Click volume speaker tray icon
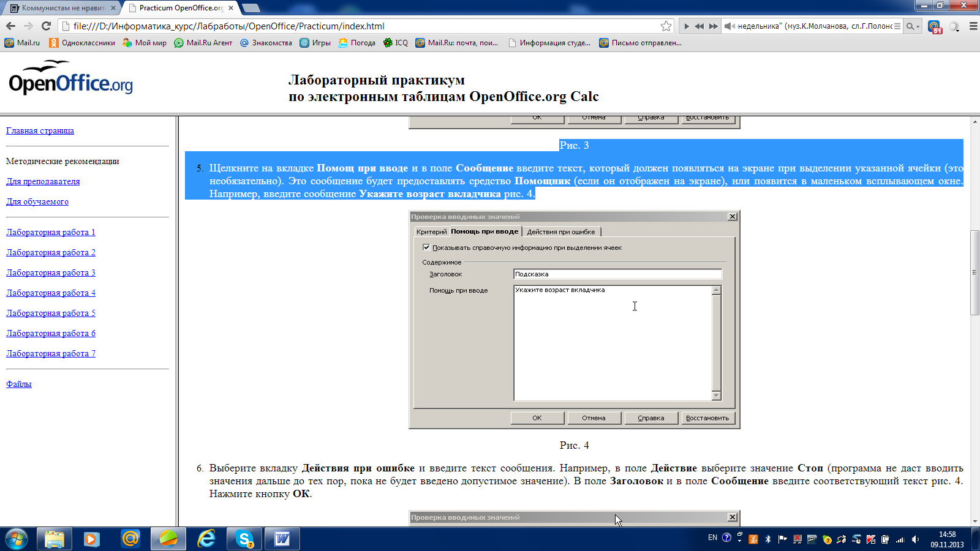Screen dimensions: 980x551 [915, 539]
